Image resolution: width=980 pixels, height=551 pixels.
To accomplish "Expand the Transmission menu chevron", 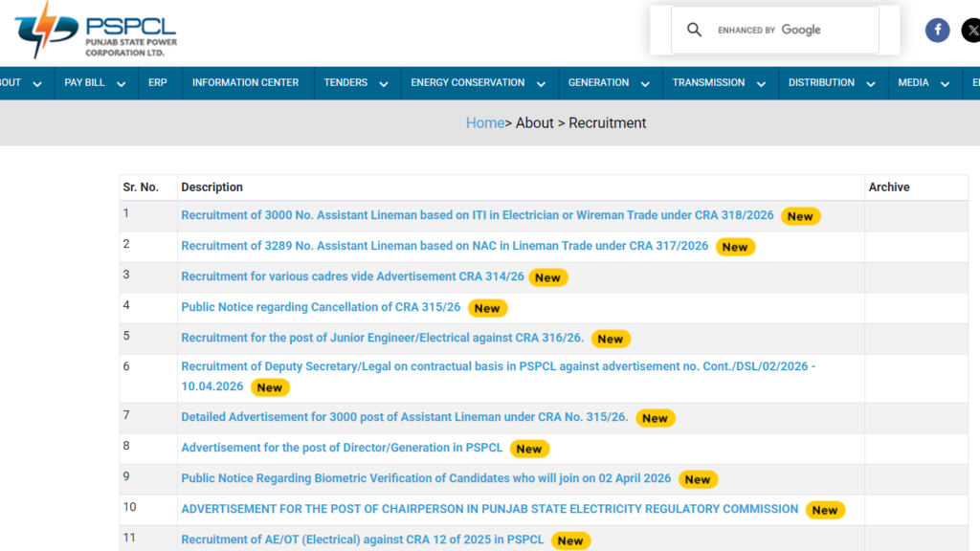I will click(761, 84).
